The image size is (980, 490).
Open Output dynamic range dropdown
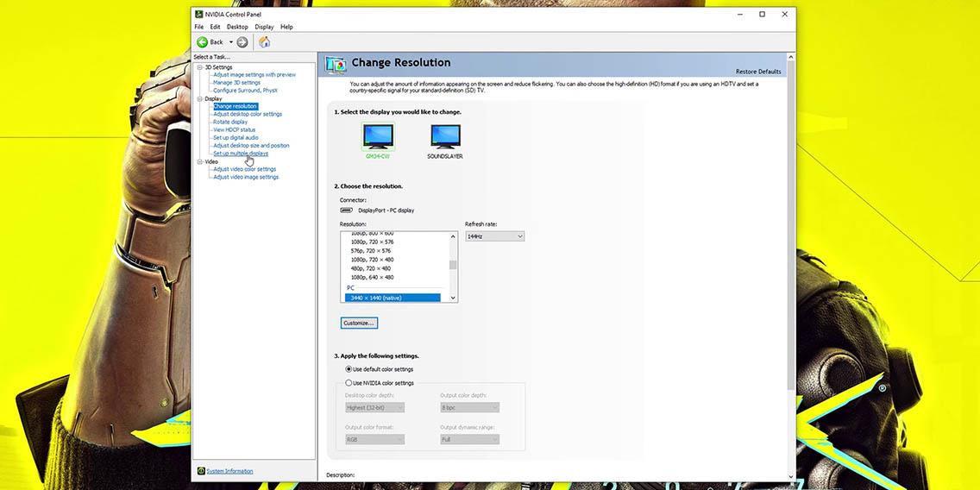[x=470, y=439]
